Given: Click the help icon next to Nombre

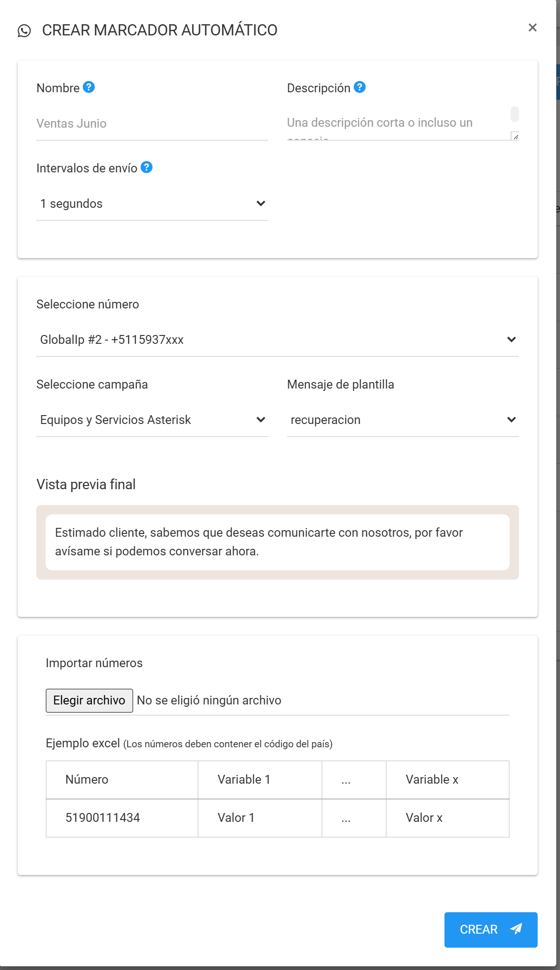Looking at the screenshot, I should (89, 86).
